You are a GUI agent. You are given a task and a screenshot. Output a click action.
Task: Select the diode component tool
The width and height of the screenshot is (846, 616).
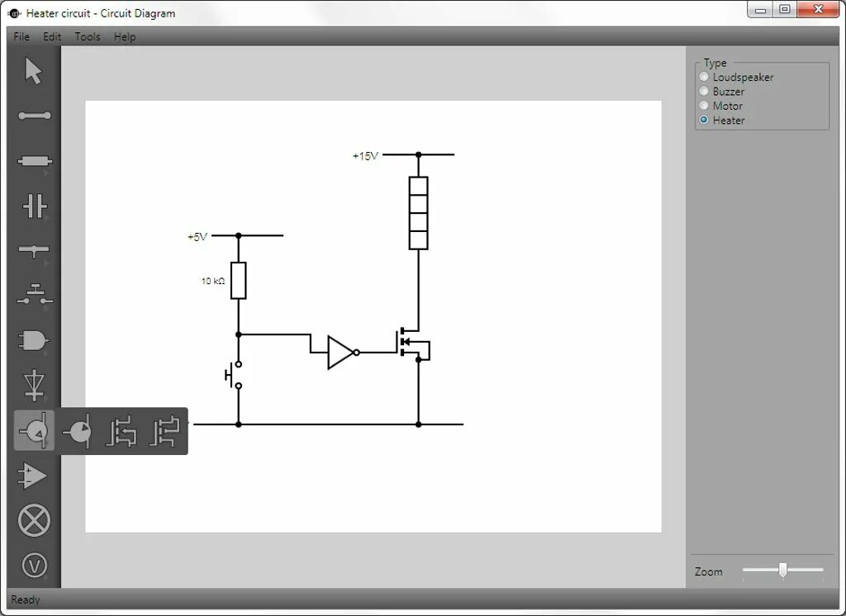(x=34, y=385)
